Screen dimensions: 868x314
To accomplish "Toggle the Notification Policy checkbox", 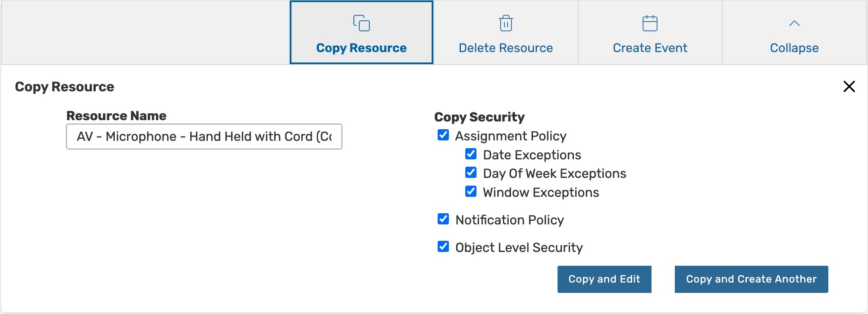I will [443, 219].
